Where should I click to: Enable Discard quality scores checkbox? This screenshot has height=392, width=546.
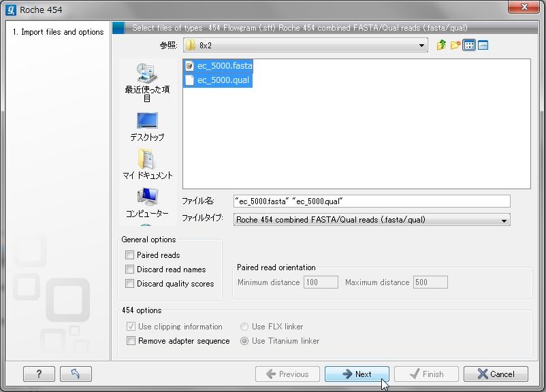point(129,283)
